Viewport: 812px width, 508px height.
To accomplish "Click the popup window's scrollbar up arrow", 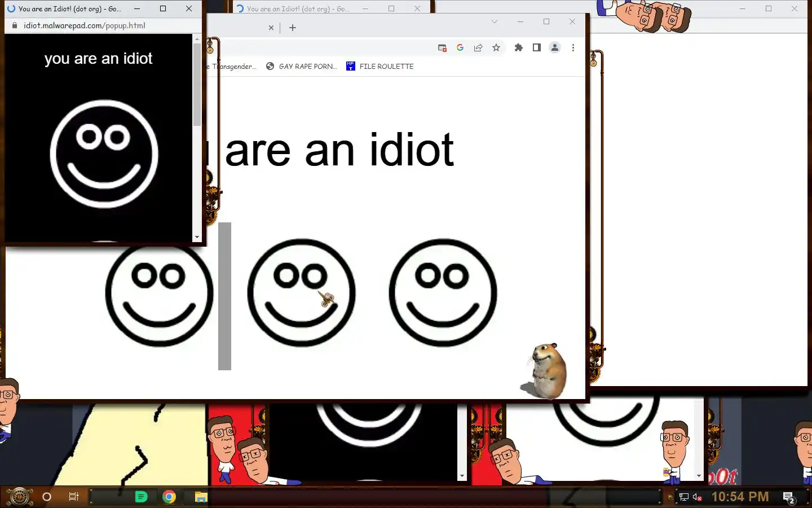I will tap(197, 39).
